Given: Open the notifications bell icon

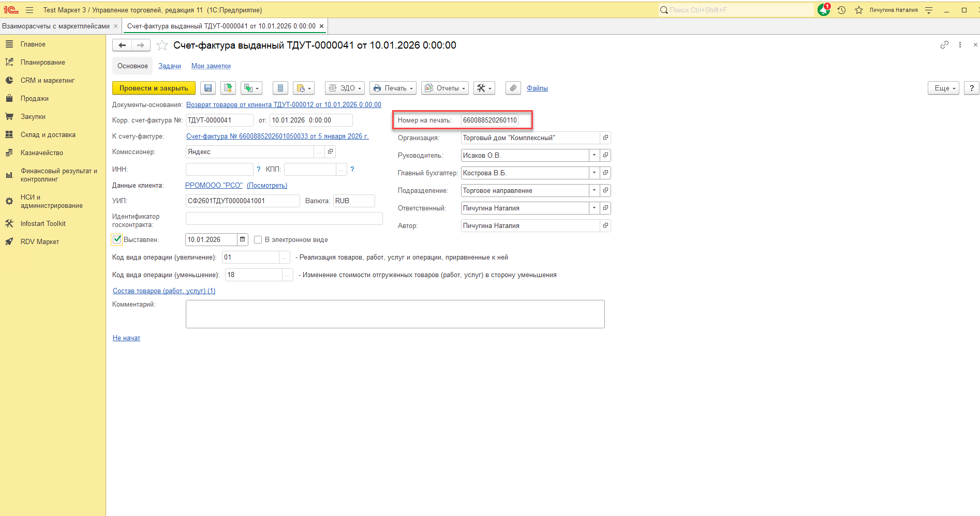Looking at the screenshot, I should tap(823, 10).
